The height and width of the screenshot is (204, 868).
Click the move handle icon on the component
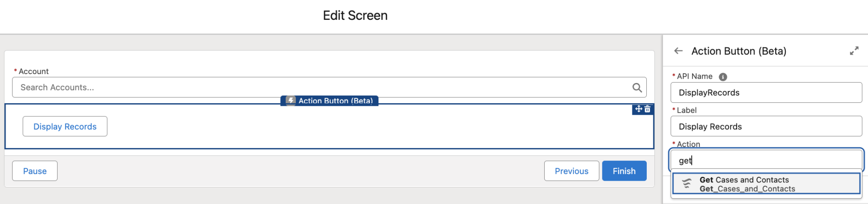coord(638,109)
